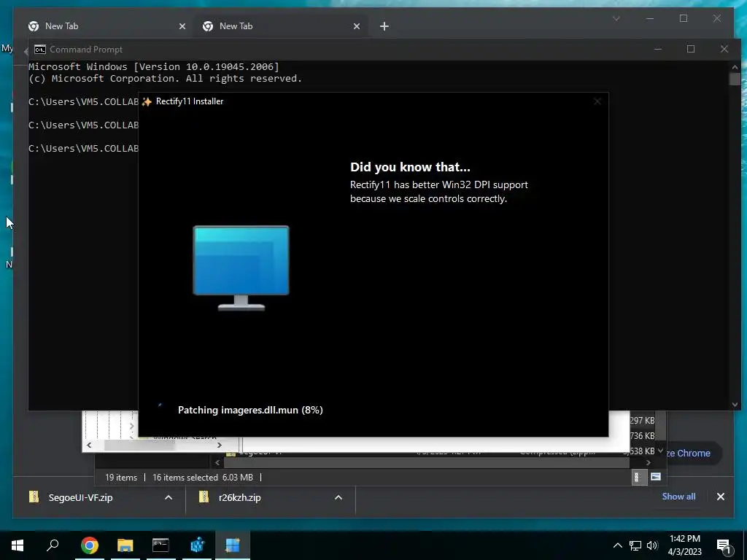The image size is (747, 560).
Task: Switch to Command Prompt taskbar icon
Action: [160, 545]
